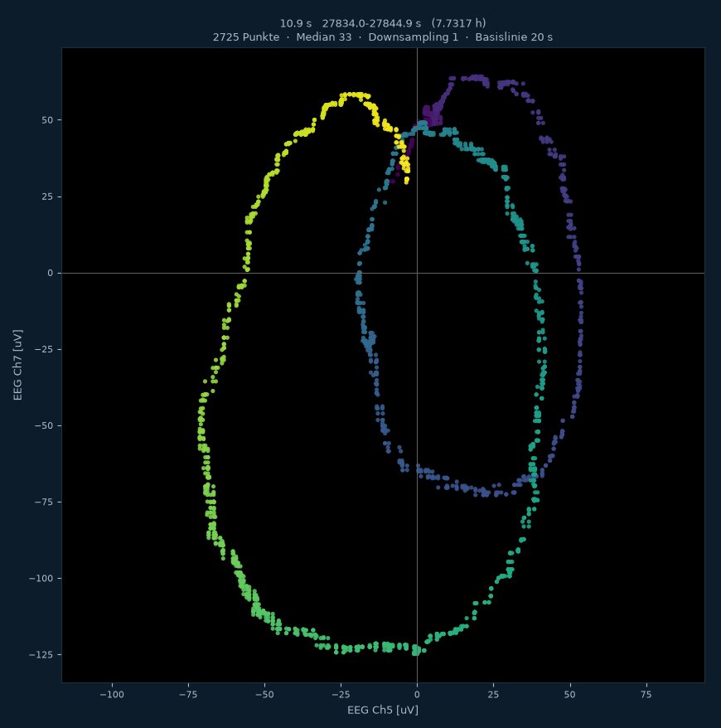This screenshot has height=728, width=721.
Task: Click the −100 tick label on EEG Ch5 axis
Action: coord(112,695)
